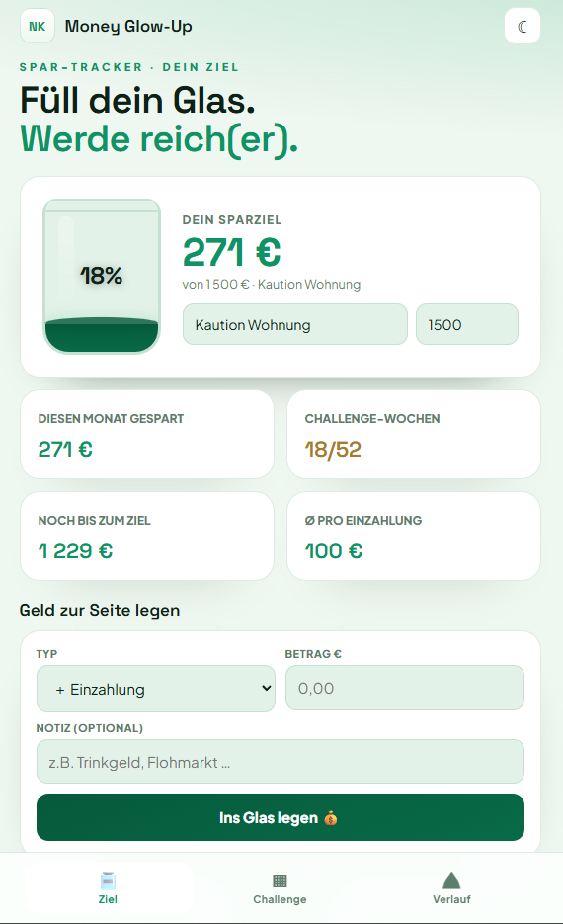Open the Ziel tab jar icon
This screenshot has width=563, height=924.
(108, 881)
